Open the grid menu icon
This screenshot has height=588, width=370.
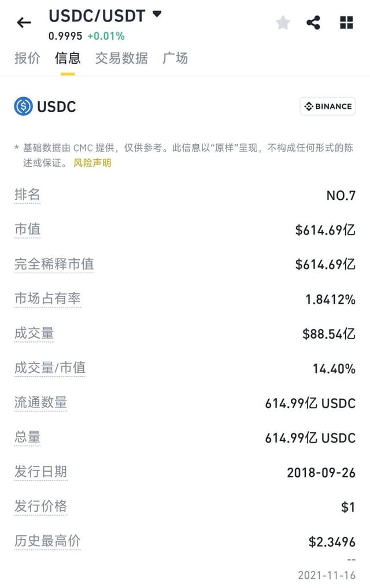point(346,23)
